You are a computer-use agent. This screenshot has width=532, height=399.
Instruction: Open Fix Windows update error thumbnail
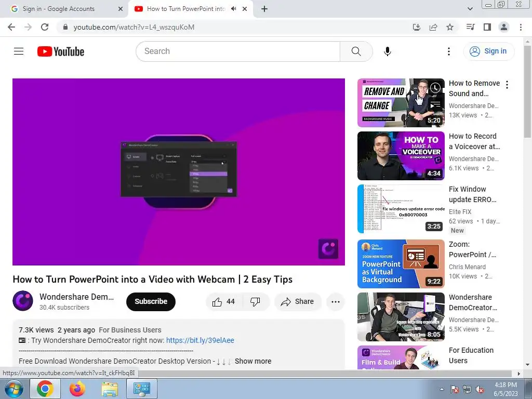pos(401,209)
